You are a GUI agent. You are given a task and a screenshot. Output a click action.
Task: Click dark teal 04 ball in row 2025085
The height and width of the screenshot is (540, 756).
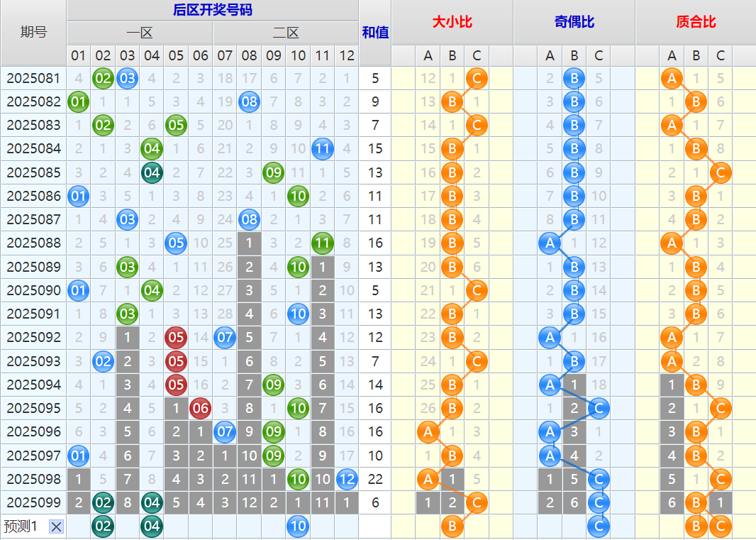[x=152, y=172]
